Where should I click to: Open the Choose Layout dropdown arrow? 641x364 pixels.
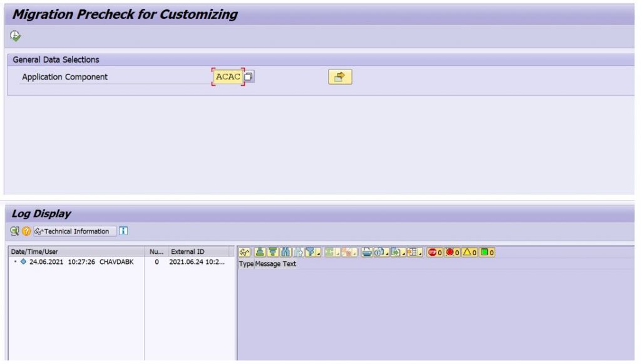click(420, 253)
